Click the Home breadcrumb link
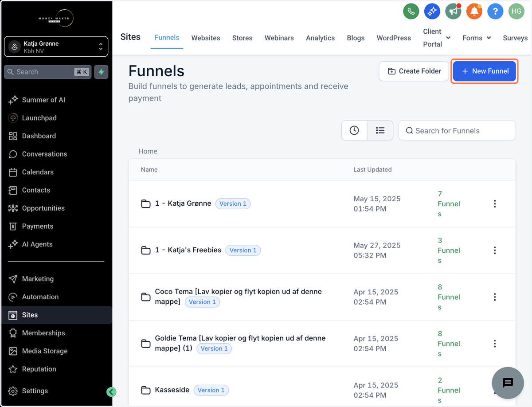The image size is (532, 407). point(148,151)
